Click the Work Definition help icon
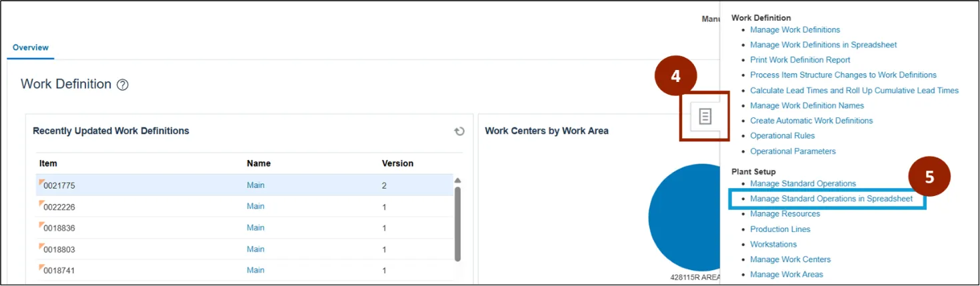This screenshot has width=980, height=286. [x=122, y=85]
